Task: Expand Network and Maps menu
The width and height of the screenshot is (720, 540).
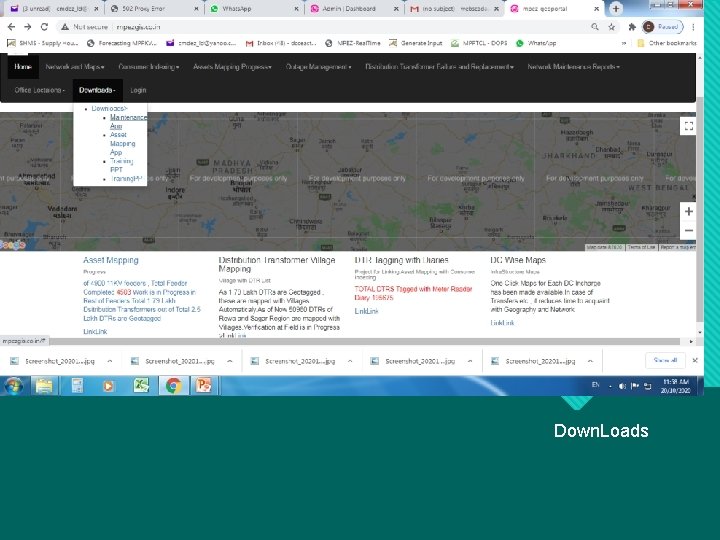Action: pyautogui.click(x=75, y=67)
